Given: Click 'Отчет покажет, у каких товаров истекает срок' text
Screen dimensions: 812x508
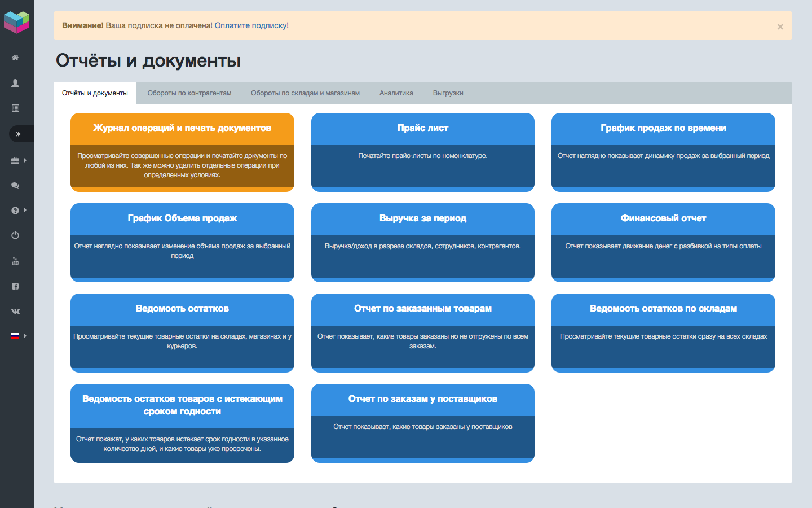Looking at the screenshot, I should tap(182, 444).
